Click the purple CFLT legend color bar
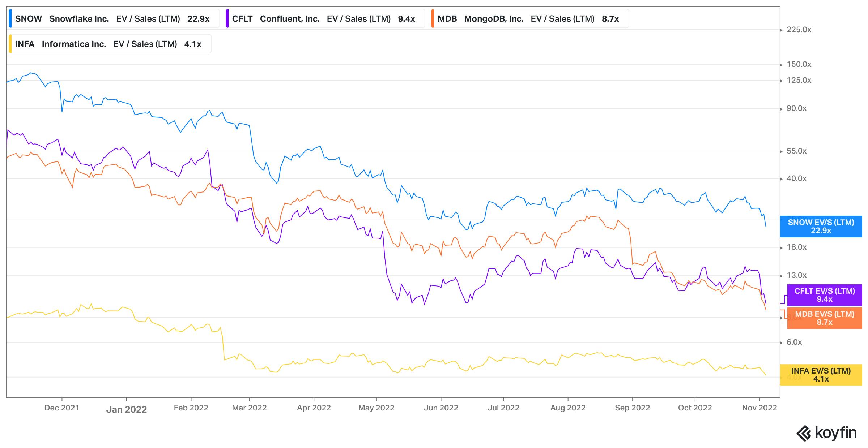 [x=227, y=19]
